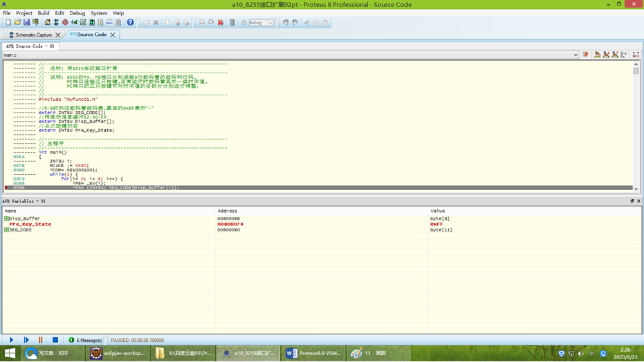Click the source editor scroll-up arrow
The width and height of the screenshot is (644, 362).
click(636, 64)
